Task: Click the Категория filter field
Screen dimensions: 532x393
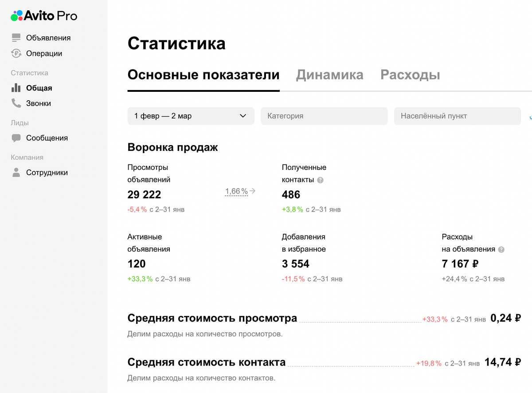Action: pyautogui.click(x=324, y=116)
